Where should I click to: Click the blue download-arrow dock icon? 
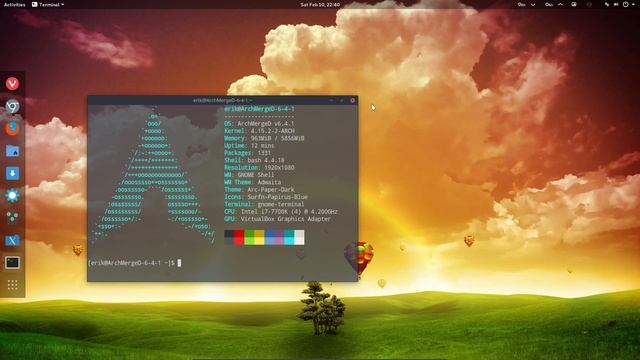pos(12,173)
